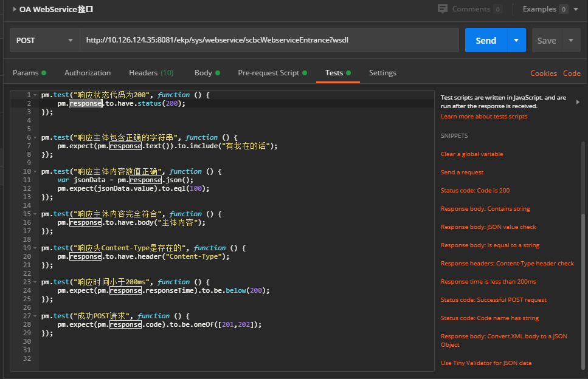Viewport: 588px width, 379px height.
Task: Fold code block at line 15
Action: 35,214
